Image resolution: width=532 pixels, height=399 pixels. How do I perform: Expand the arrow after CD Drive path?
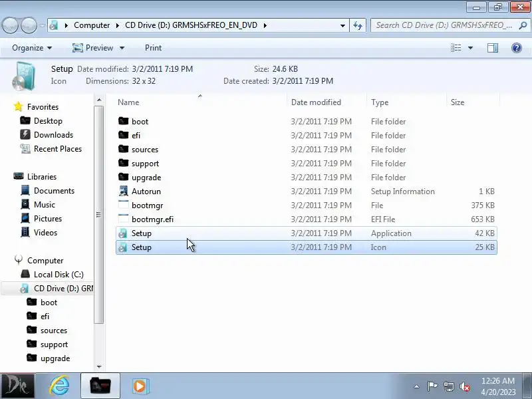pos(265,25)
